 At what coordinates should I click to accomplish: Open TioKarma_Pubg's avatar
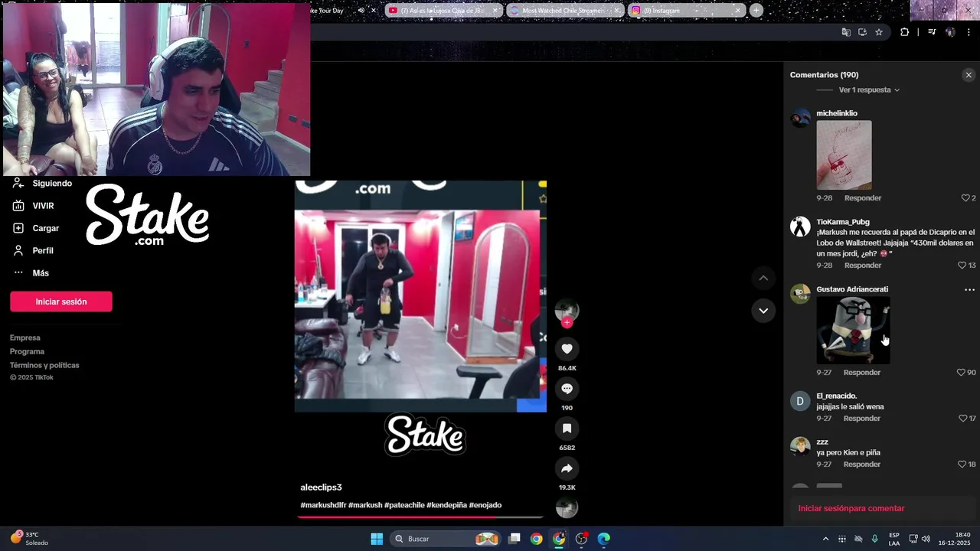pos(800,227)
